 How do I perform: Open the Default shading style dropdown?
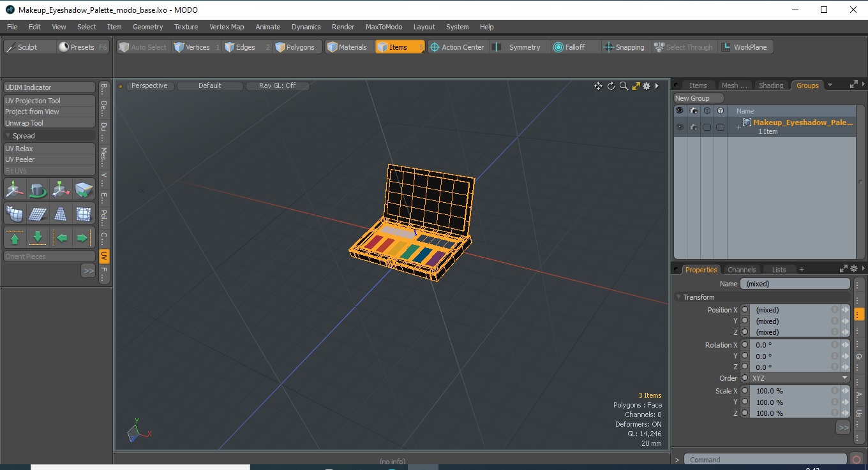pyautogui.click(x=210, y=85)
